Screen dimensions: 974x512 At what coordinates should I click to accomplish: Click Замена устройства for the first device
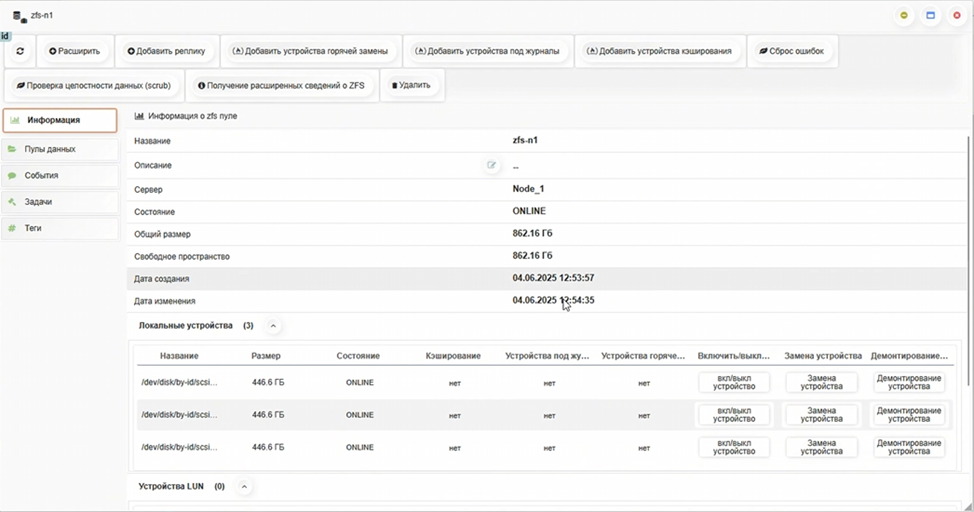tap(821, 383)
